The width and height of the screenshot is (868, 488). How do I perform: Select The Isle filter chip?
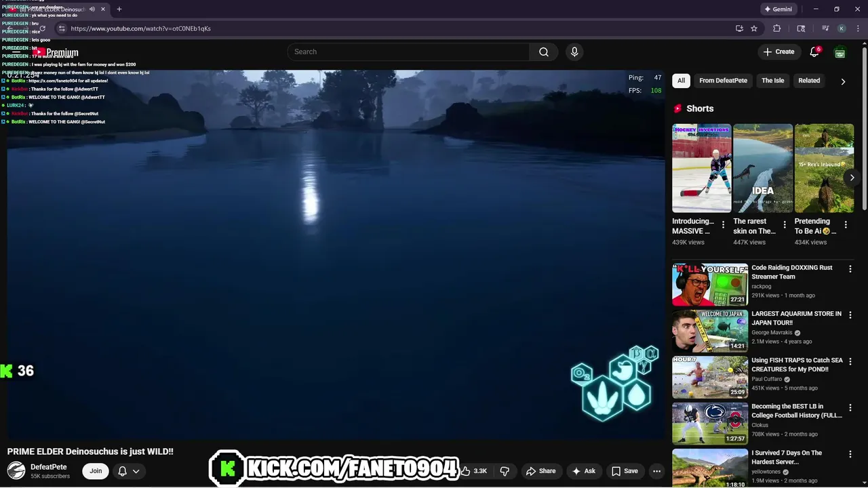772,81
